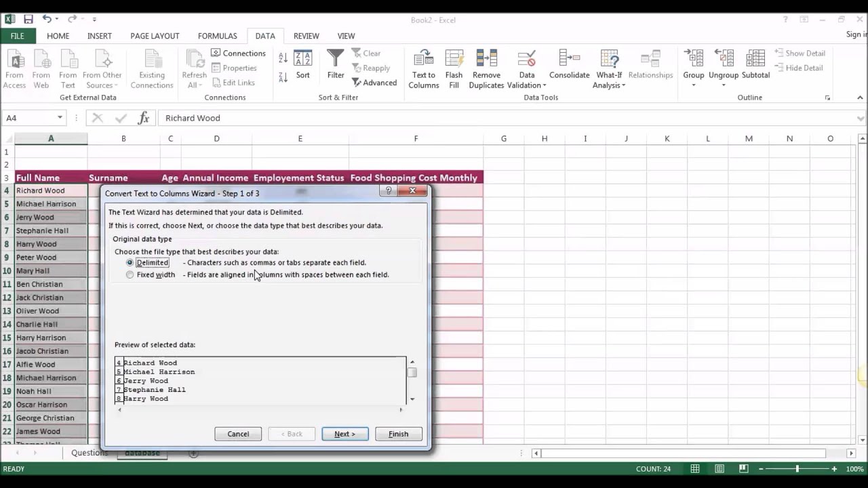Select the Fixed width radio option
This screenshot has height=488, width=868.
[130, 274]
